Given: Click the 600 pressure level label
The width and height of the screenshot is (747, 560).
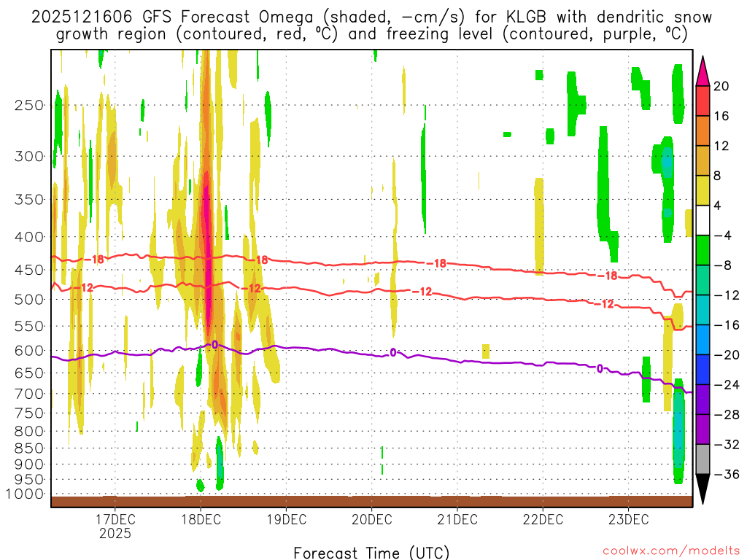Looking at the screenshot, I should point(29,351).
